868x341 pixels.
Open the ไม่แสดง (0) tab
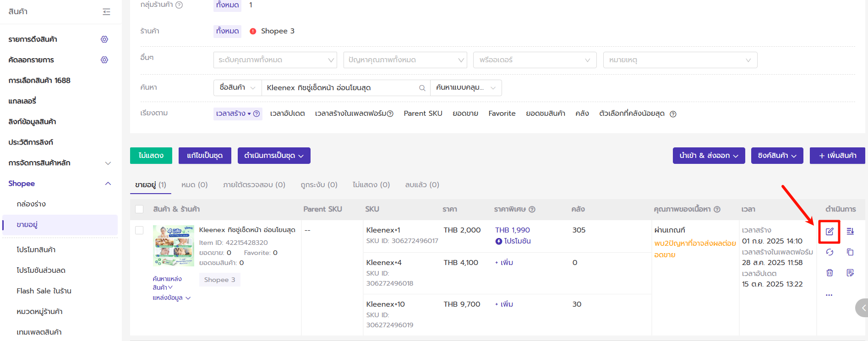point(371,185)
